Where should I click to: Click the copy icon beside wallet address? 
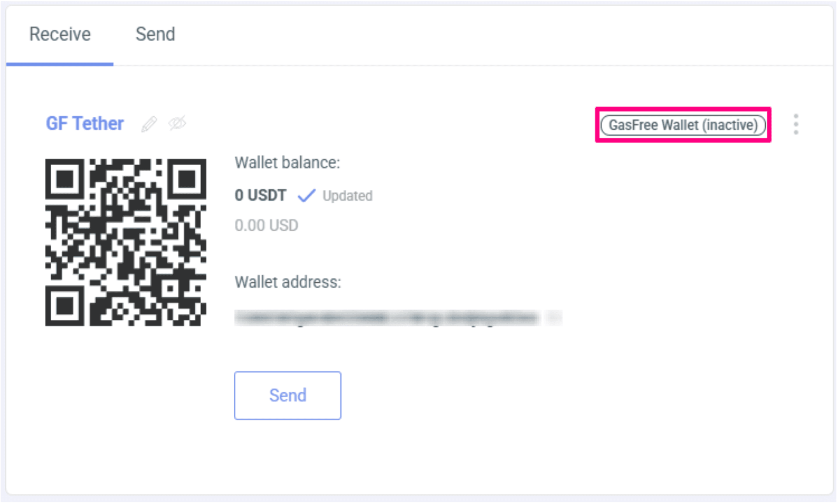(554, 318)
